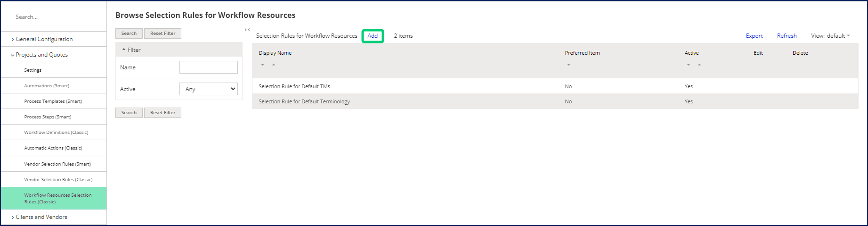Open Settings under Projects and Quotes
The image size is (868, 226).
33,70
